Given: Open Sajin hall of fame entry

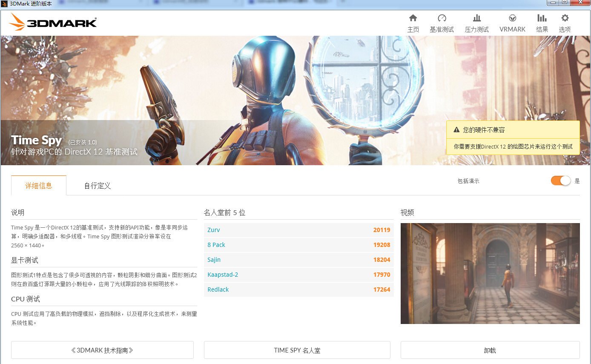Looking at the screenshot, I should click(299, 260).
